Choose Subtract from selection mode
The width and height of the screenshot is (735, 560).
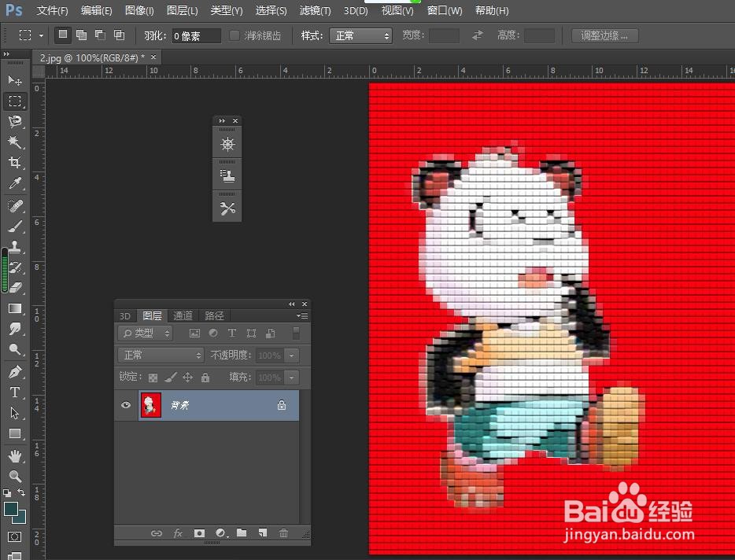(x=100, y=35)
